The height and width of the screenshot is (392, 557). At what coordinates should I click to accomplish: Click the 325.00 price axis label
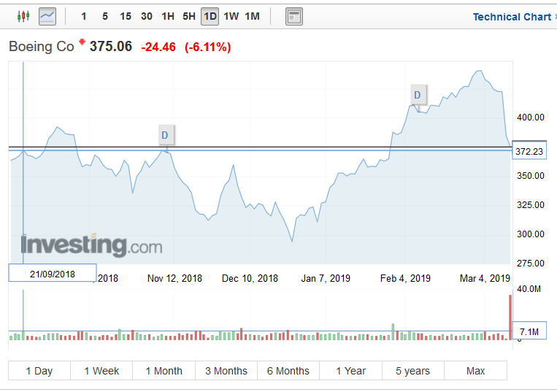click(531, 205)
